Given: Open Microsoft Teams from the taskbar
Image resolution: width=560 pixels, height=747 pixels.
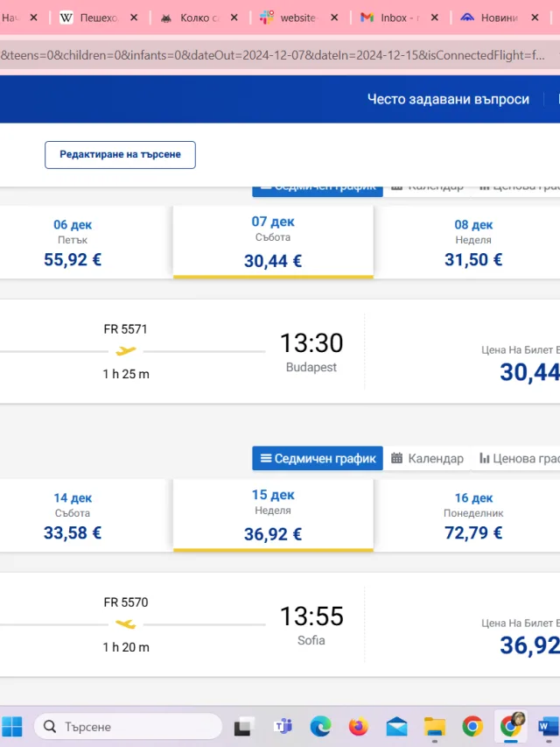Looking at the screenshot, I should coord(283,727).
